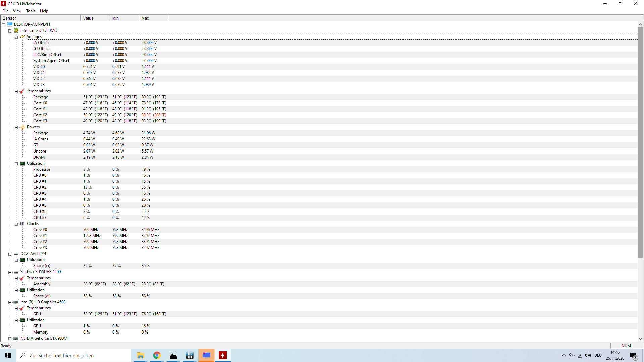Open the Tools menu
Image resolution: width=644 pixels, height=362 pixels.
(31, 11)
